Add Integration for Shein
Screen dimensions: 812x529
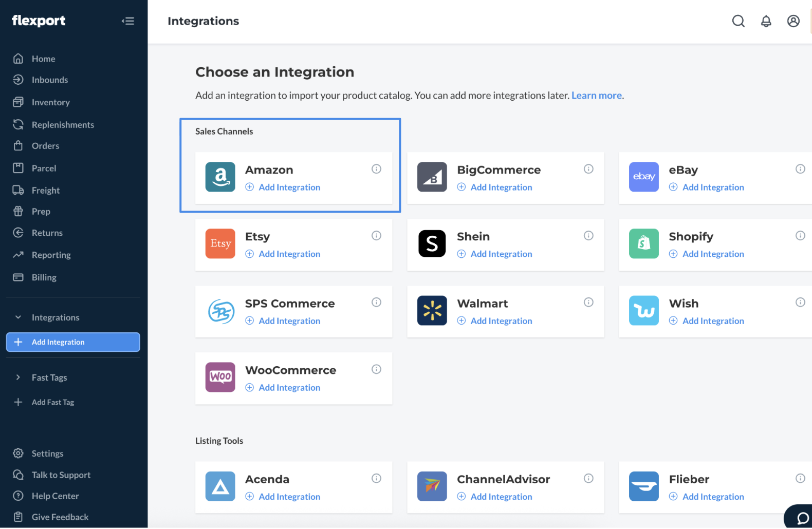click(494, 254)
